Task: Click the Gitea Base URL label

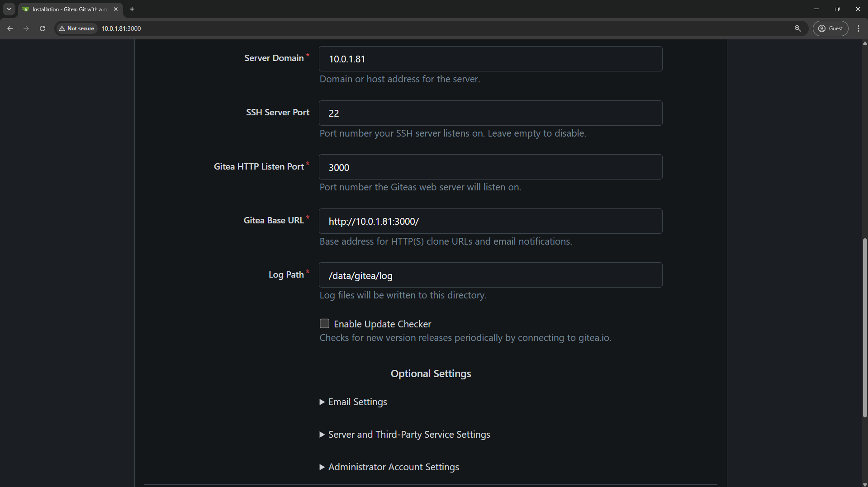Action: 274,221
